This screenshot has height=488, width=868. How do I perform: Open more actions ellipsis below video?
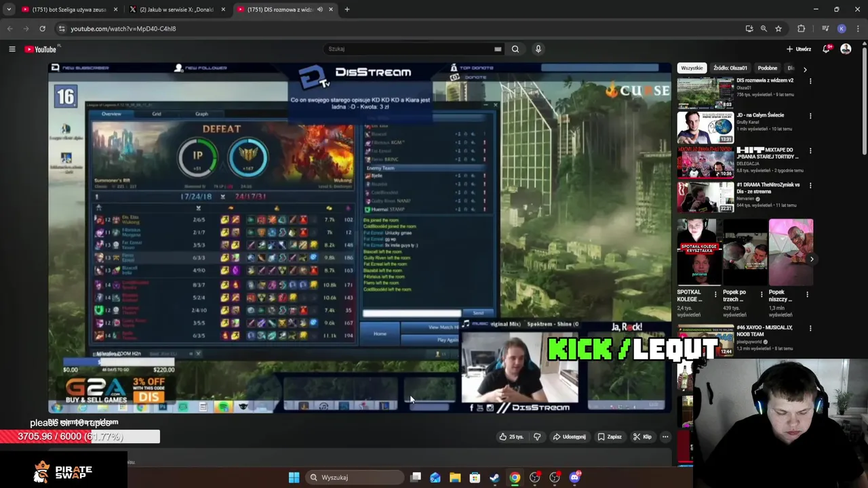pyautogui.click(x=665, y=436)
